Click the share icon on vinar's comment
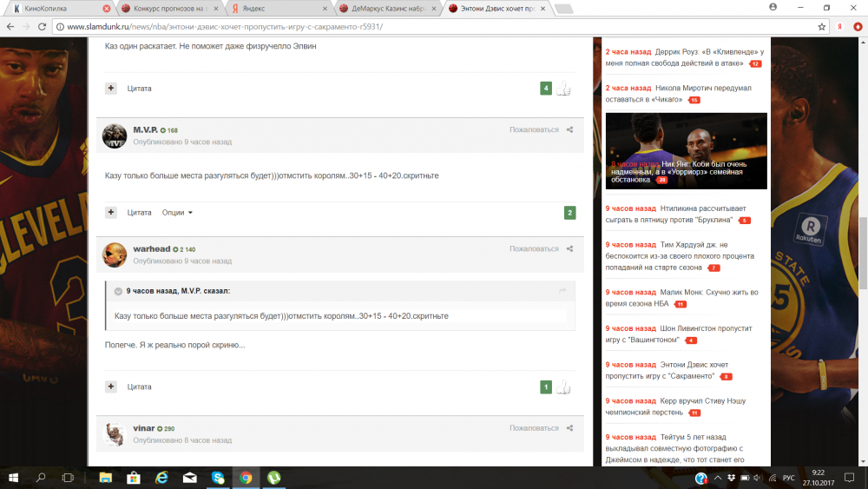 pyautogui.click(x=570, y=428)
